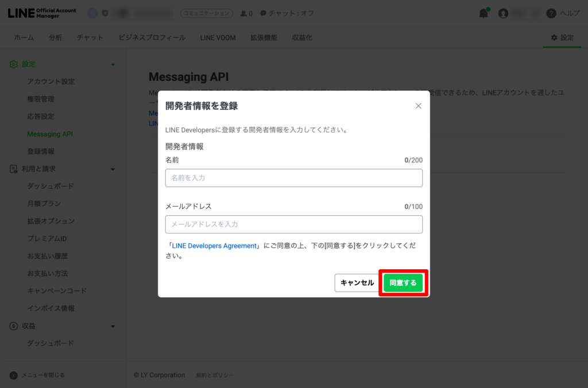Close the 開発者情報を登録 dialog with X
Image resolution: width=588 pixels, height=388 pixels.
[x=418, y=106]
